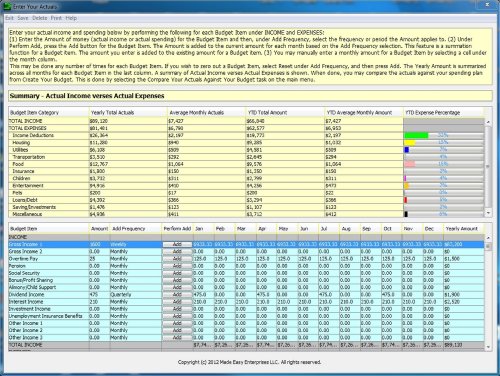Click YTD Total Amount column header

tap(285, 112)
